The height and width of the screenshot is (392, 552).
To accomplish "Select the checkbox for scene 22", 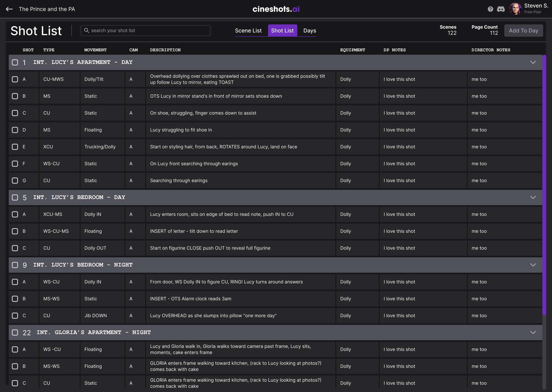I will (15, 333).
